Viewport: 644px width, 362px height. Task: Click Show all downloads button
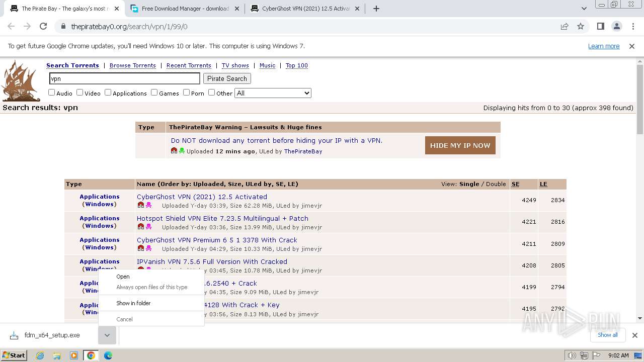(607, 335)
